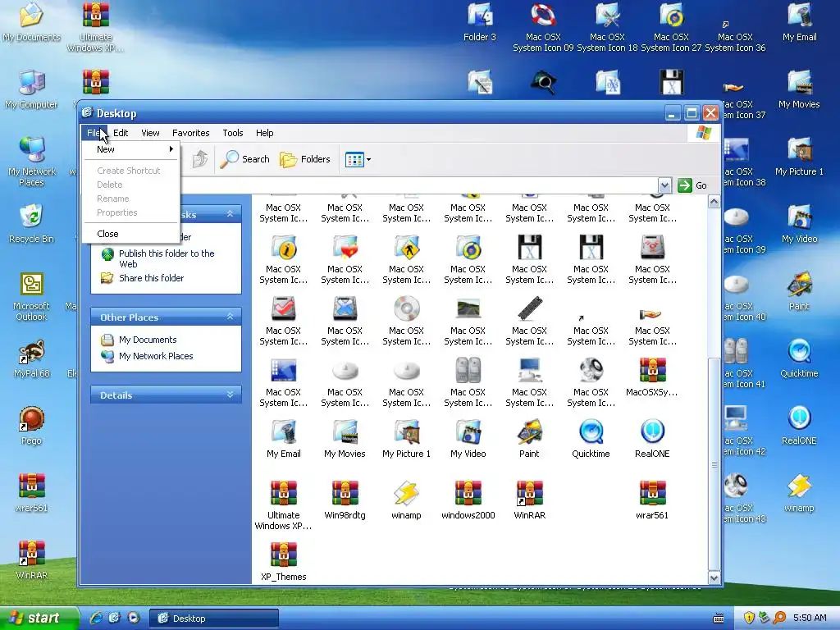Select Mac OSX System Icon 27 on desktop
The image size is (840, 630).
pyautogui.click(x=671, y=27)
